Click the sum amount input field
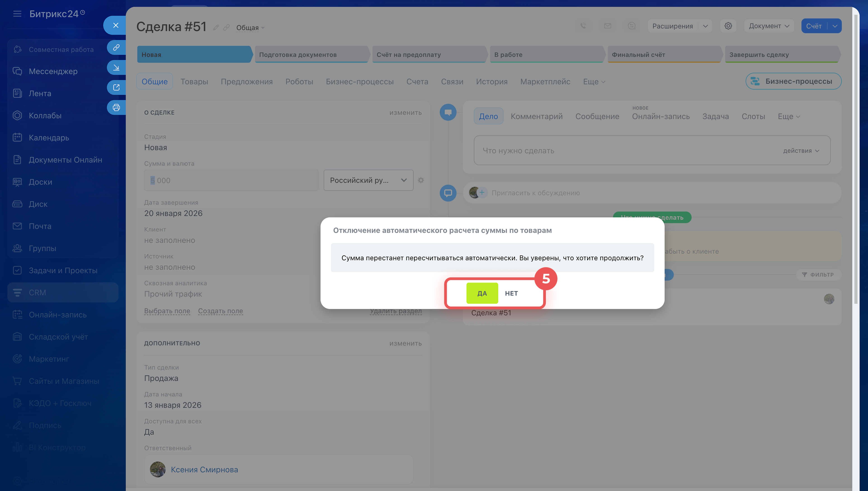868x491 pixels. pyautogui.click(x=231, y=180)
